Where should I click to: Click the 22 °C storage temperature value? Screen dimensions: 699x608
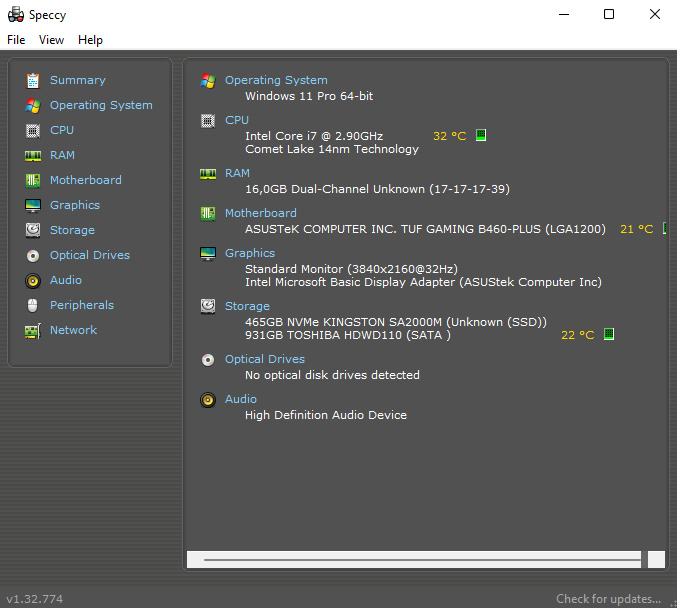[578, 335]
